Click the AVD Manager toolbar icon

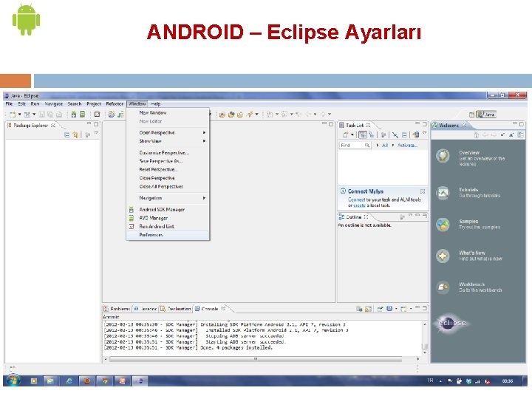82,115
